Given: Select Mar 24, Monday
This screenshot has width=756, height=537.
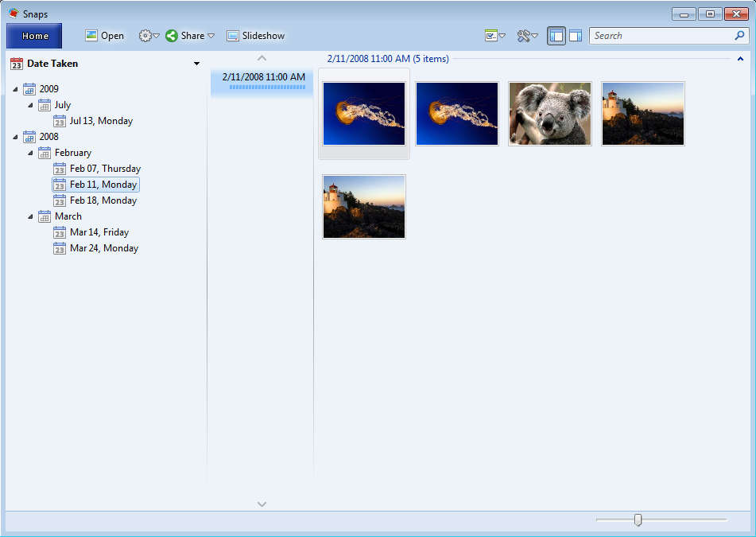Looking at the screenshot, I should pos(104,248).
